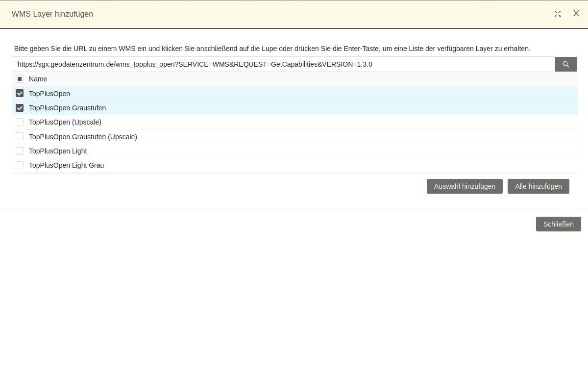Click the TopPlusOpen Light Grau row label
This screenshot has width=588, height=379.
[x=66, y=165]
